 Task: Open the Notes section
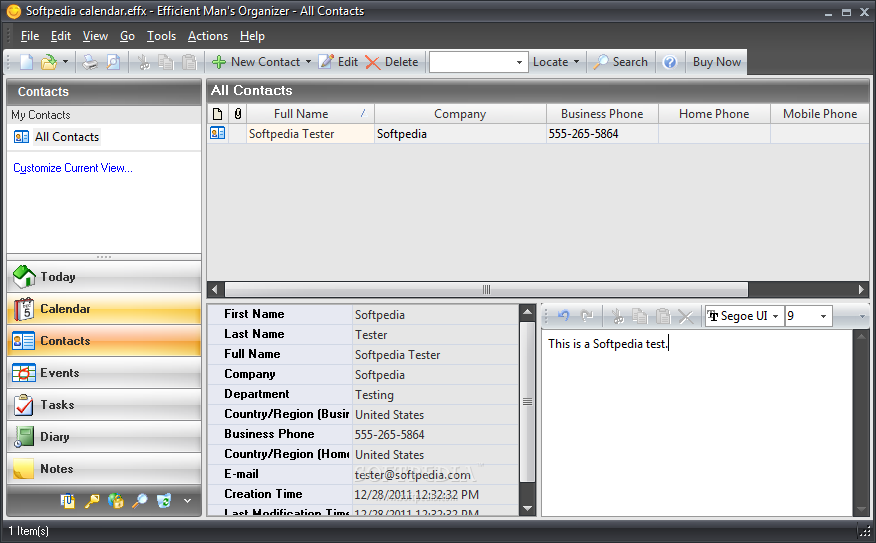point(104,469)
